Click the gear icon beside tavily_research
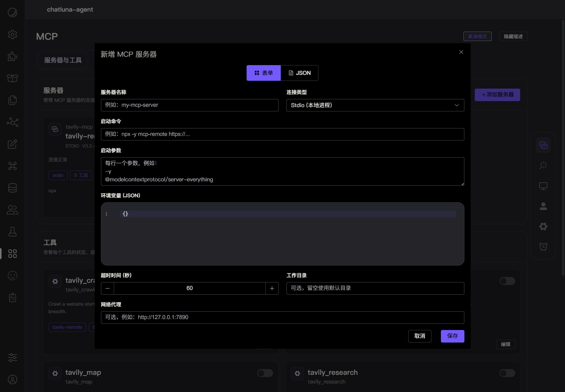 (x=297, y=373)
